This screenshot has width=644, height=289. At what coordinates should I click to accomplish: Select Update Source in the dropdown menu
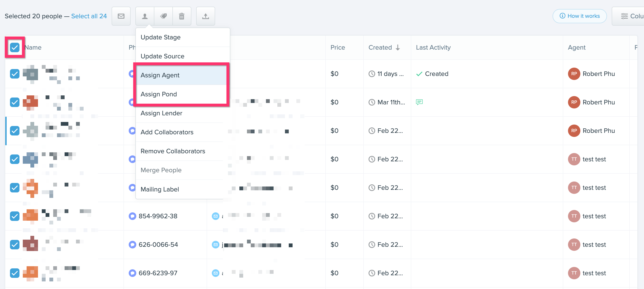pos(162,56)
